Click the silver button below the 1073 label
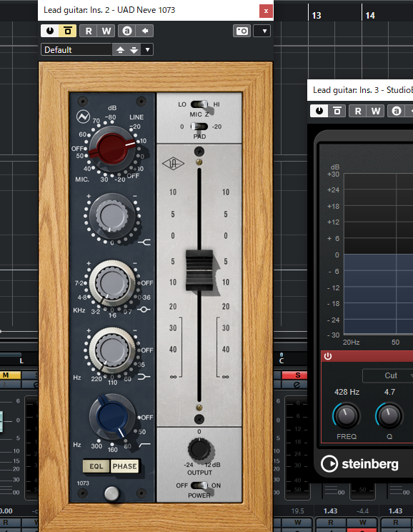The width and height of the screenshot is (413, 532). coord(111,493)
